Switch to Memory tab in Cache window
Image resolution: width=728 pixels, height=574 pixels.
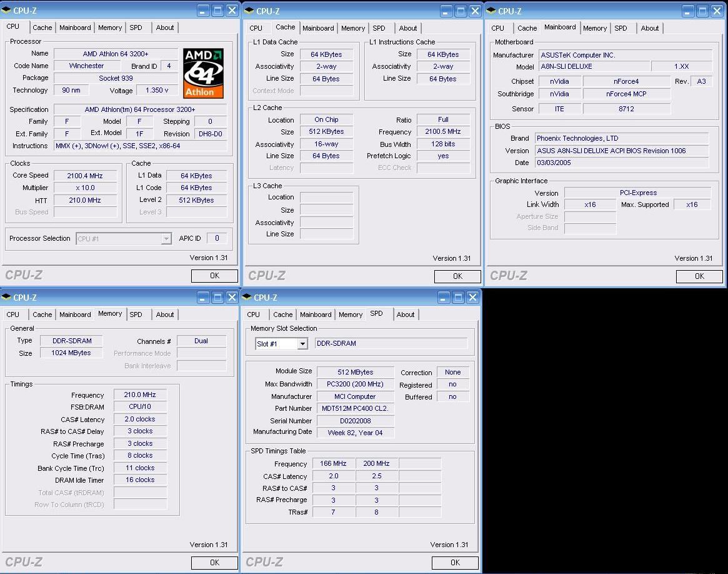[353, 28]
